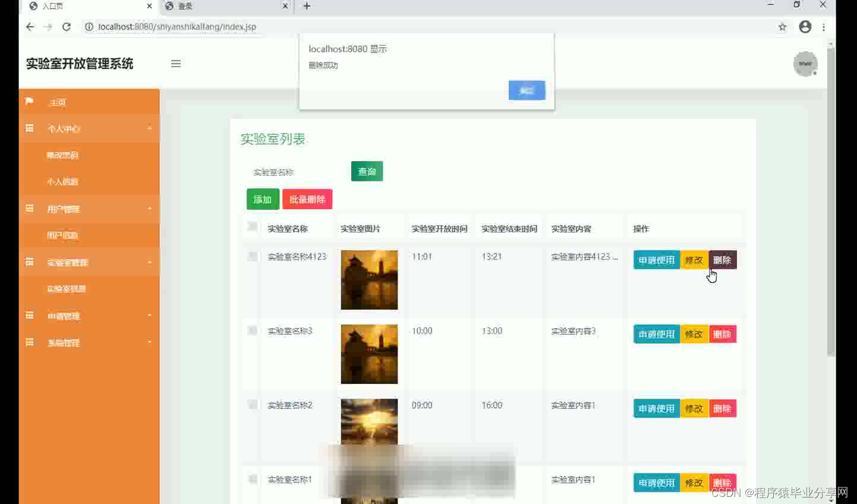Click 修改 for 实验室名称2
The image size is (857, 504).
tap(694, 408)
